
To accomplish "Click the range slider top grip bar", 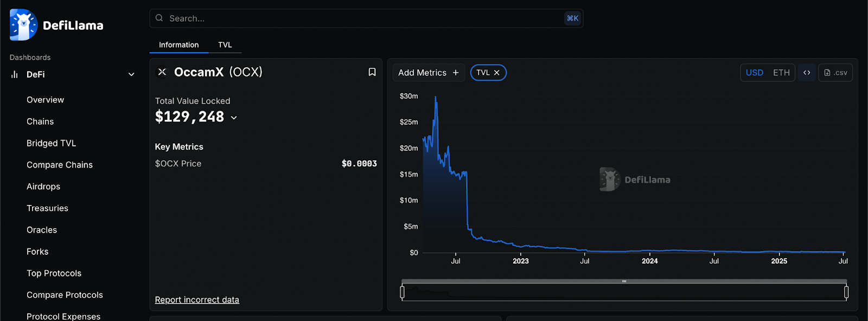I will 624,281.
